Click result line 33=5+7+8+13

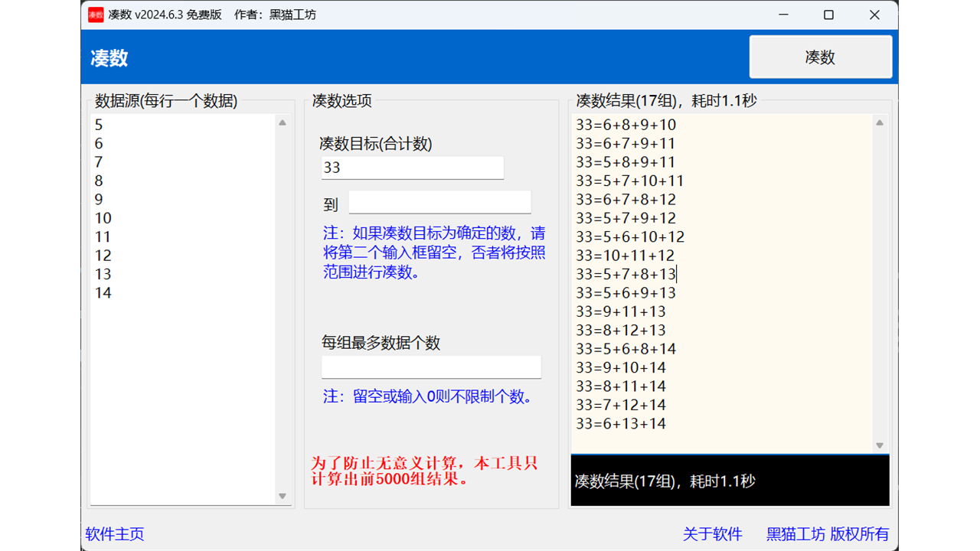click(626, 274)
